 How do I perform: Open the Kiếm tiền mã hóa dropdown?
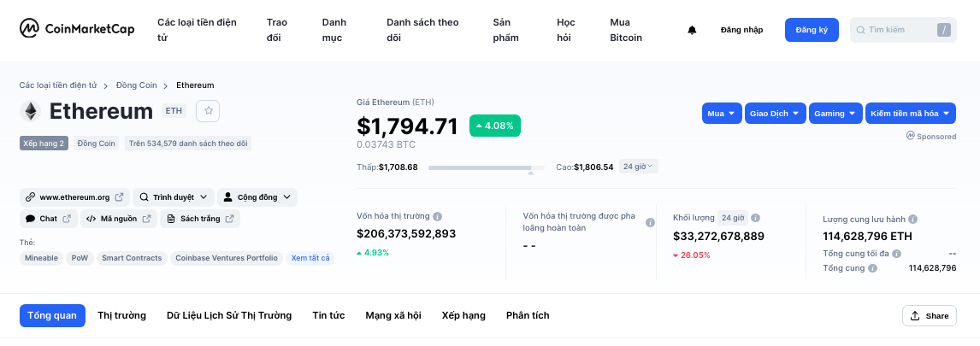911,114
